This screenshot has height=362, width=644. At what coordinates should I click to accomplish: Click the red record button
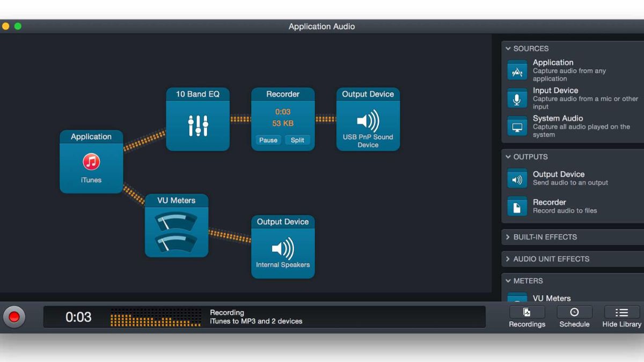pos(14,317)
